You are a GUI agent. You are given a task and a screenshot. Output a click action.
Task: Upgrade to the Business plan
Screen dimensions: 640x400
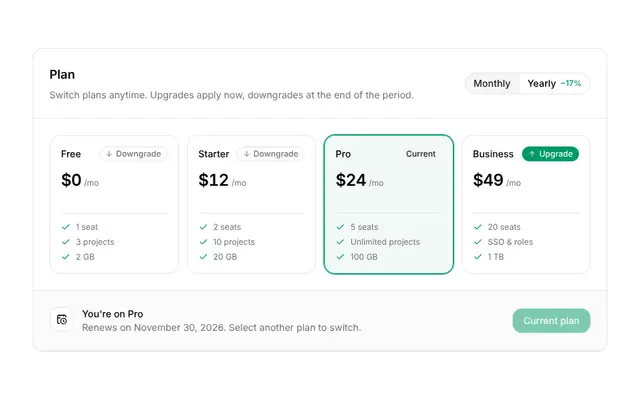pos(550,154)
